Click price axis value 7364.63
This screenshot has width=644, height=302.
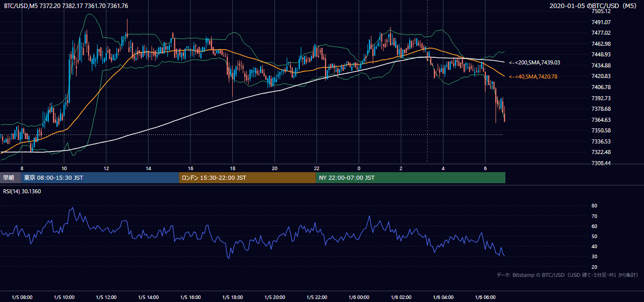coord(601,120)
